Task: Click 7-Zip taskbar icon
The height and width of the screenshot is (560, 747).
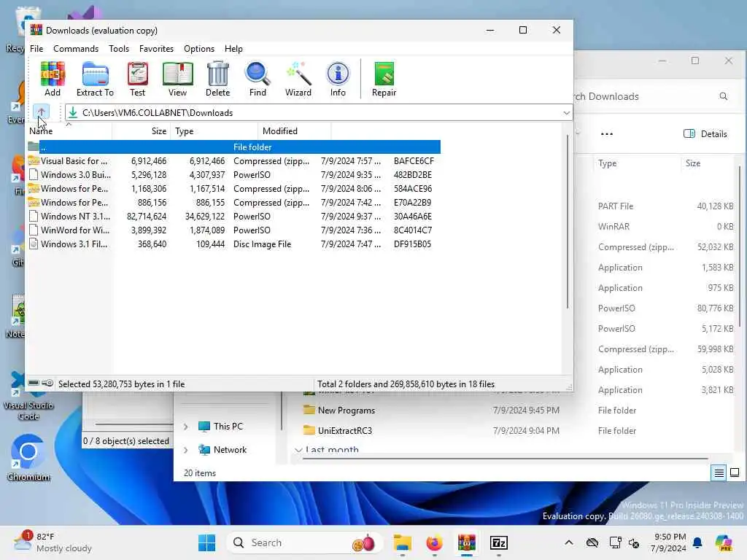Action: (499, 542)
